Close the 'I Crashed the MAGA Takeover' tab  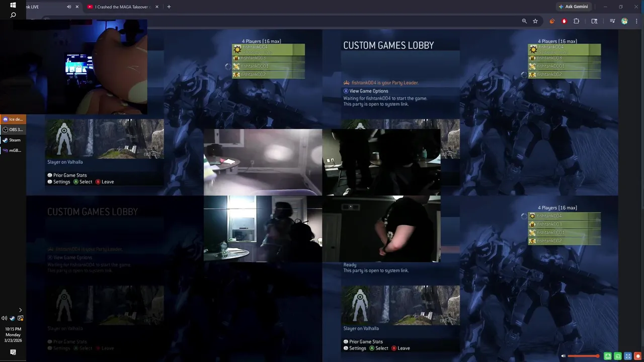coord(157,7)
